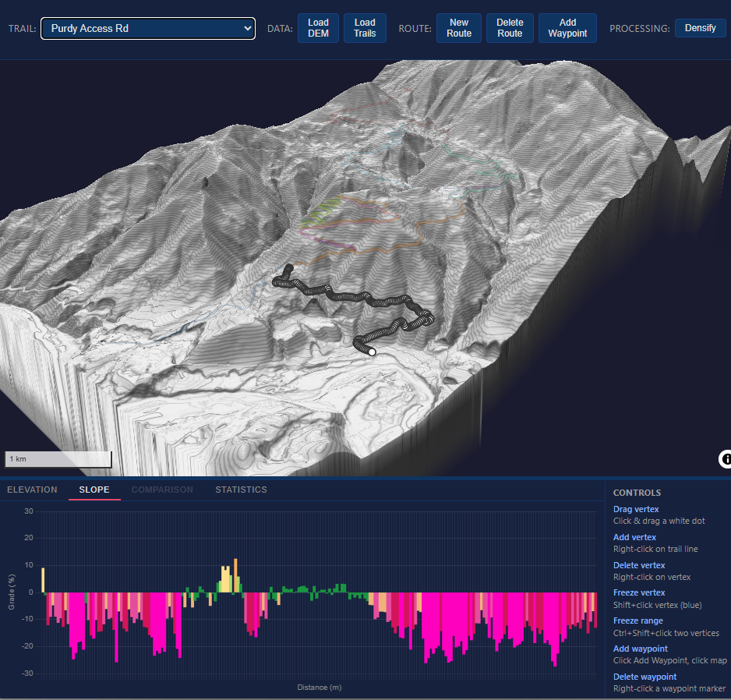Screen dimensions: 731x700
Task: Click Delete Route
Action: (x=510, y=28)
